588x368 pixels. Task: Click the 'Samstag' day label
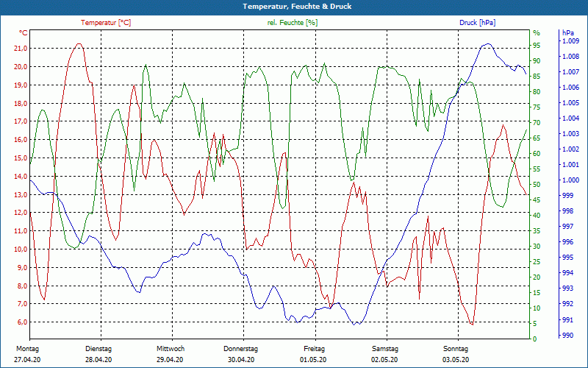tap(384, 349)
